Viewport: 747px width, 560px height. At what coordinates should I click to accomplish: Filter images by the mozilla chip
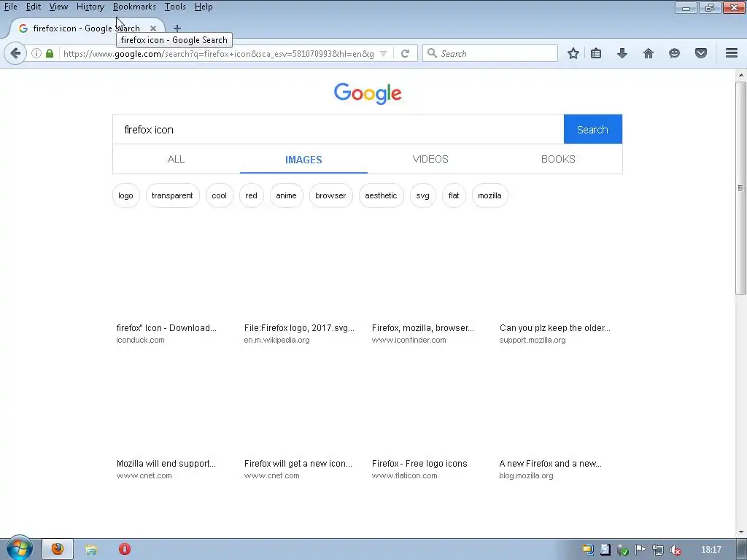pyautogui.click(x=489, y=195)
